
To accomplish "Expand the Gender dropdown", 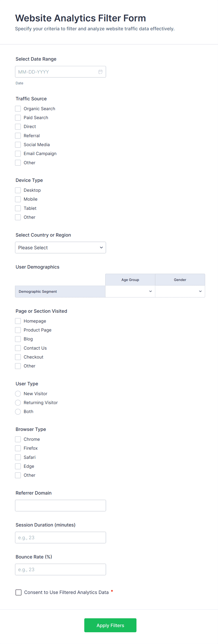I will (x=180, y=291).
